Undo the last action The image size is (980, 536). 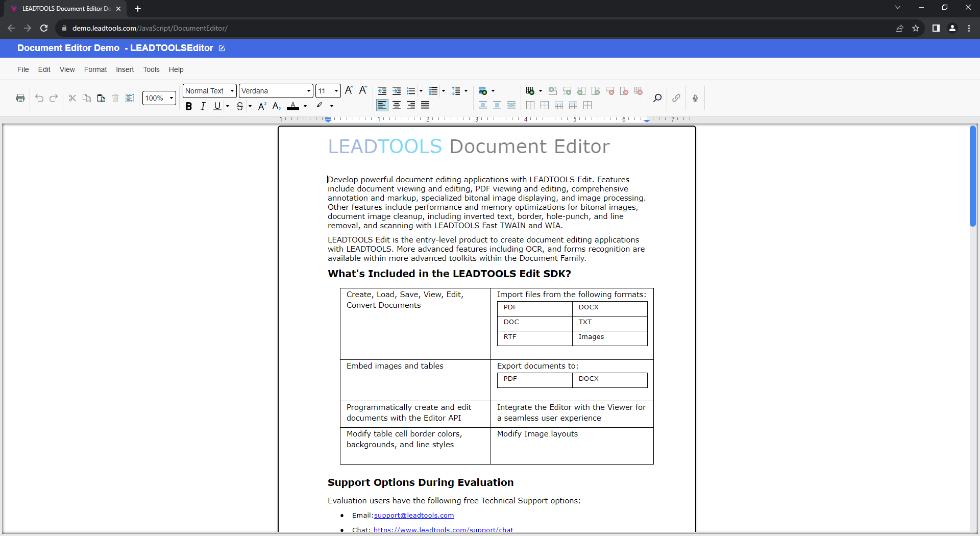coord(39,98)
